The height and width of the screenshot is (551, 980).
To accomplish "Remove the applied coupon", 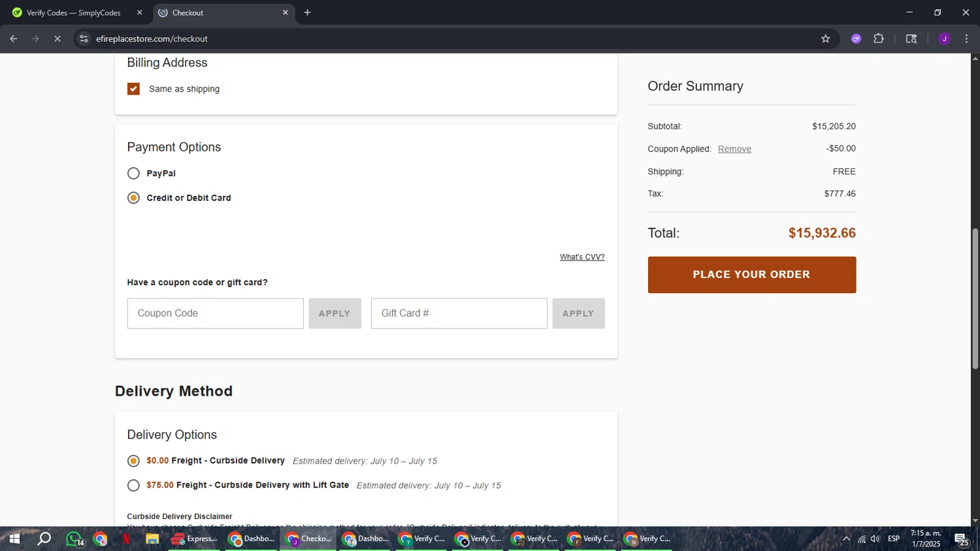I will coord(734,149).
